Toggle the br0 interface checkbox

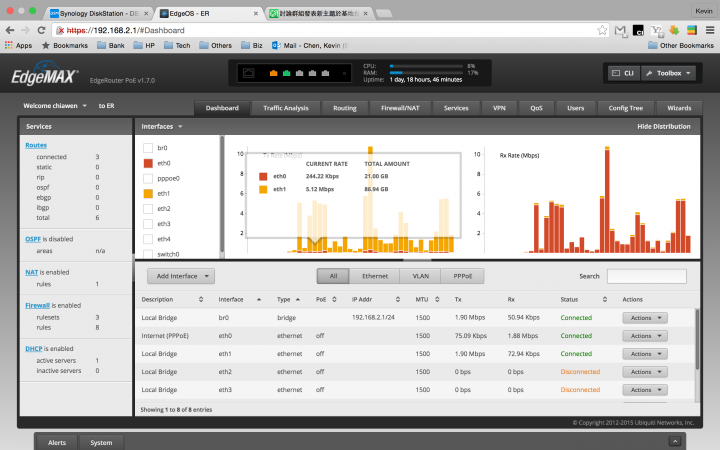coord(148,148)
